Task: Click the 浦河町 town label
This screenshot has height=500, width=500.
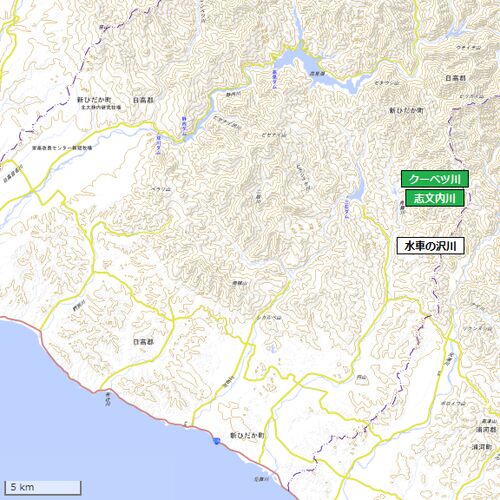Action: 482,447
